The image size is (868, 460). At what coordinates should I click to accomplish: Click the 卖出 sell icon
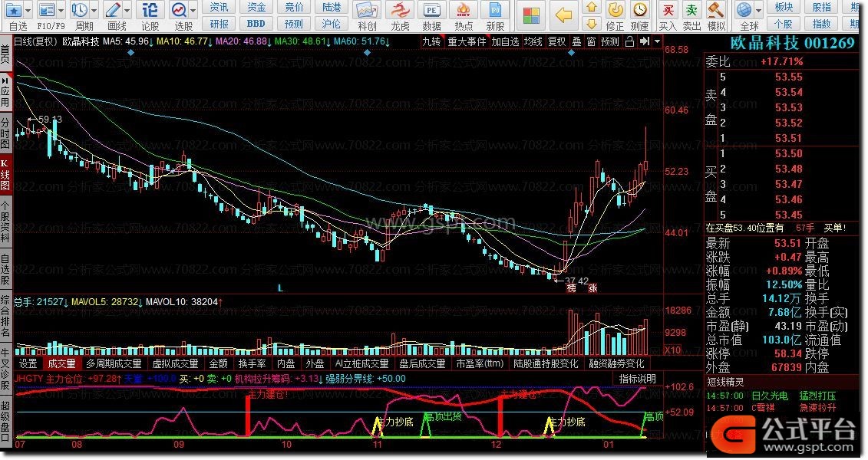(x=691, y=10)
